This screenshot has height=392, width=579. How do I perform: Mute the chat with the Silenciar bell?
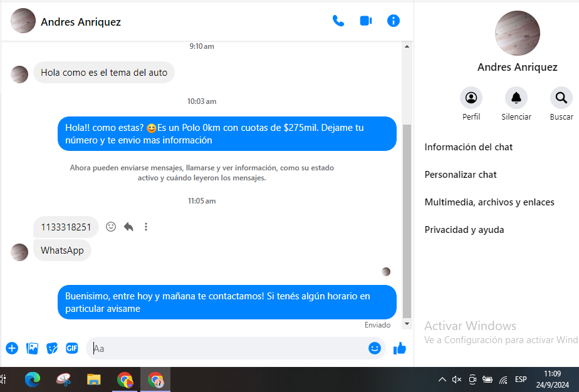coord(516,98)
